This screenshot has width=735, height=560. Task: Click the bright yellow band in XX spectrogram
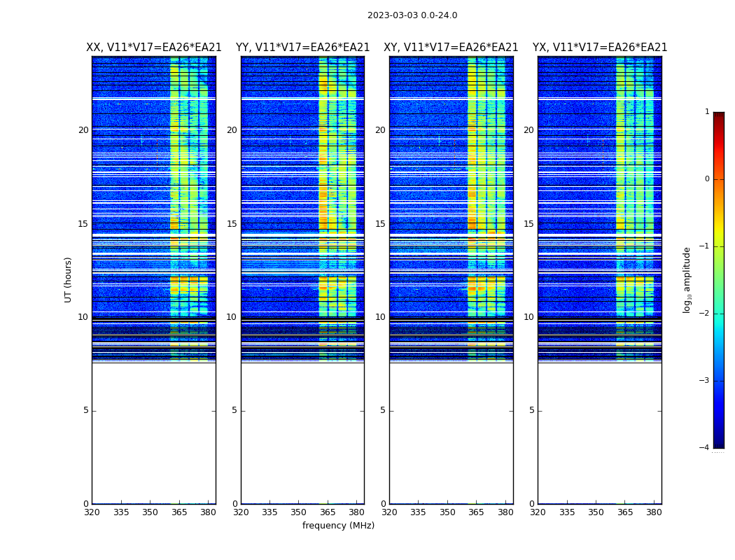[174, 210]
